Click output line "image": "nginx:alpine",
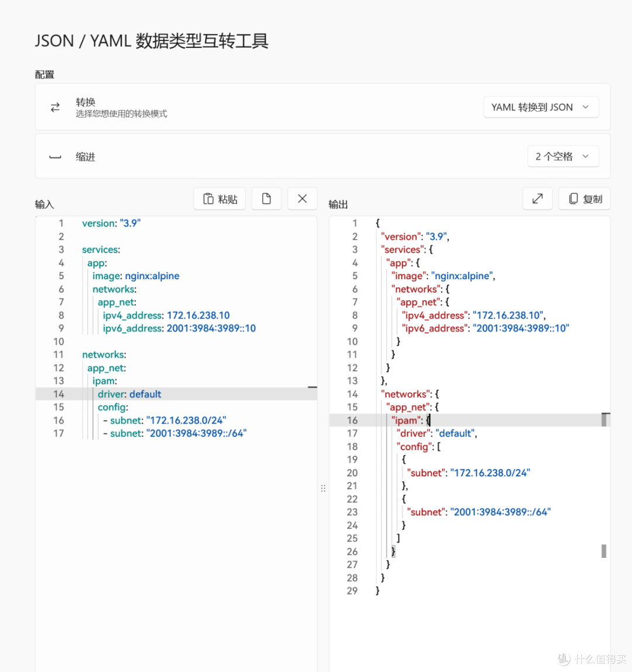The width and height of the screenshot is (632, 672). 443,276
